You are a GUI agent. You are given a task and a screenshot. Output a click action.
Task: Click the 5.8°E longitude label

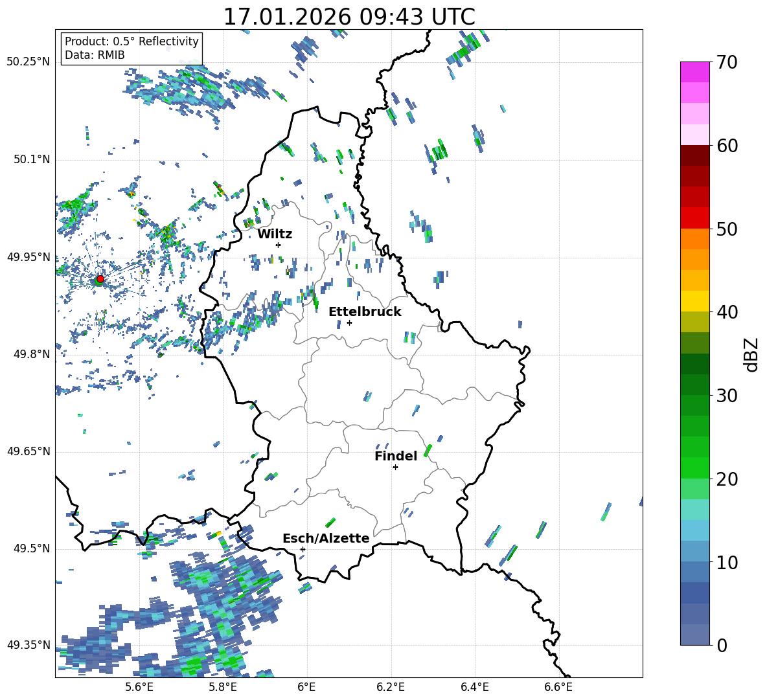[x=223, y=687]
